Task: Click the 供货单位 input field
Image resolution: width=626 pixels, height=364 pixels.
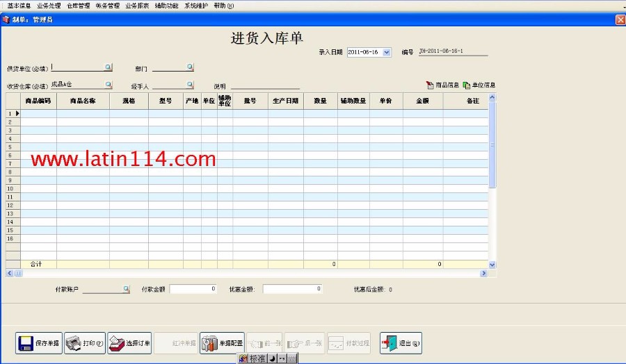Action: (77, 67)
